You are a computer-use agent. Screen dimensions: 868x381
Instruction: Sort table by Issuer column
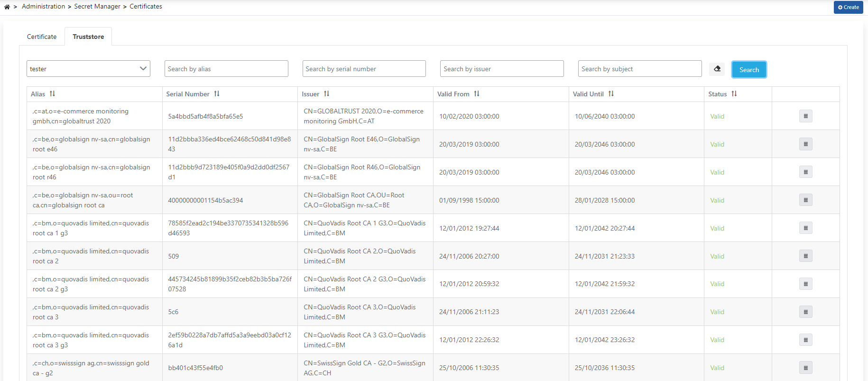(326, 94)
